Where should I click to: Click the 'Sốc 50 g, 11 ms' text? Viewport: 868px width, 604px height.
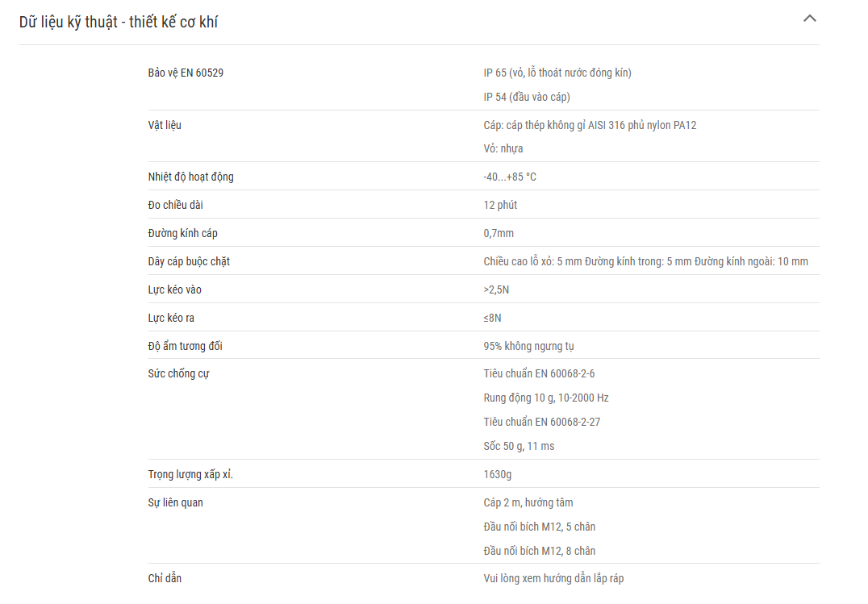pyautogui.click(x=519, y=446)
